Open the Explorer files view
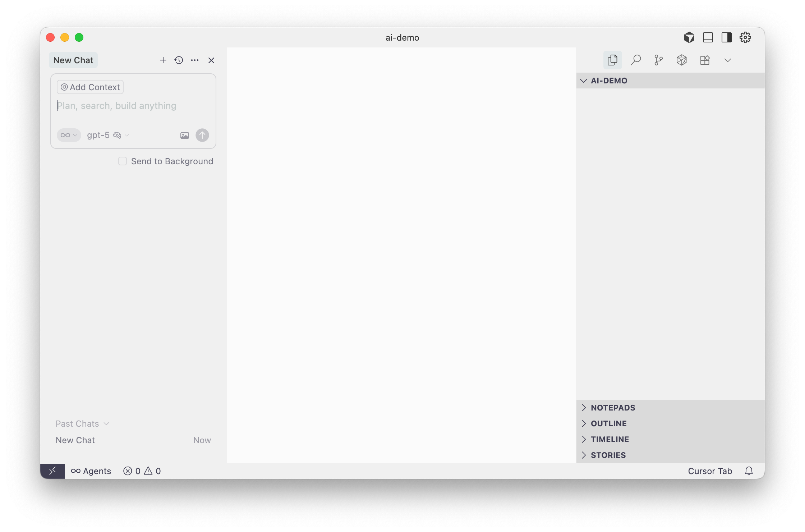 612,60
